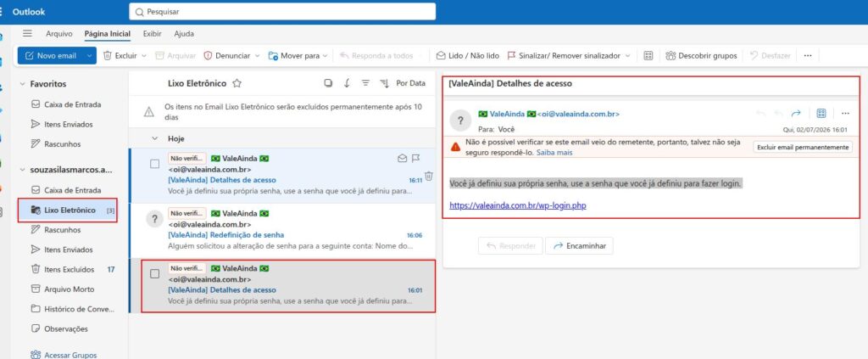Click sender avatar question mark in reading pane
This screenshot has height=359, width=868.
click(x=460, y=121)
